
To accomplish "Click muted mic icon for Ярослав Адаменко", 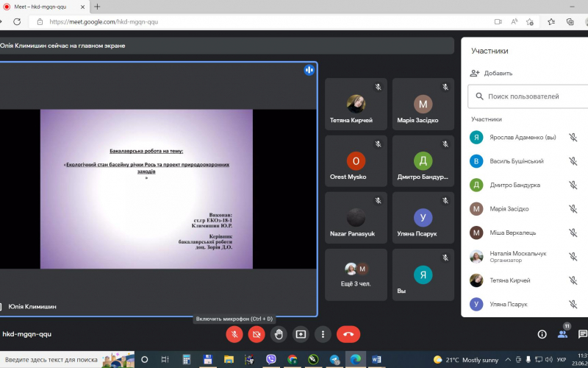I will pyautogui.click(x=573, y=138).
